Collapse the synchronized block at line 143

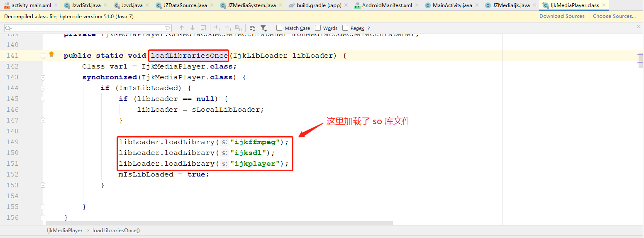[43, 77]
